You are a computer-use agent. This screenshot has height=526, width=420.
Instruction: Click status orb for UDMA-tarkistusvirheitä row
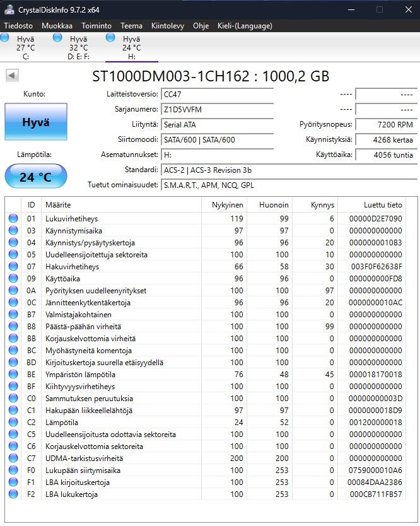pos(13,459)
